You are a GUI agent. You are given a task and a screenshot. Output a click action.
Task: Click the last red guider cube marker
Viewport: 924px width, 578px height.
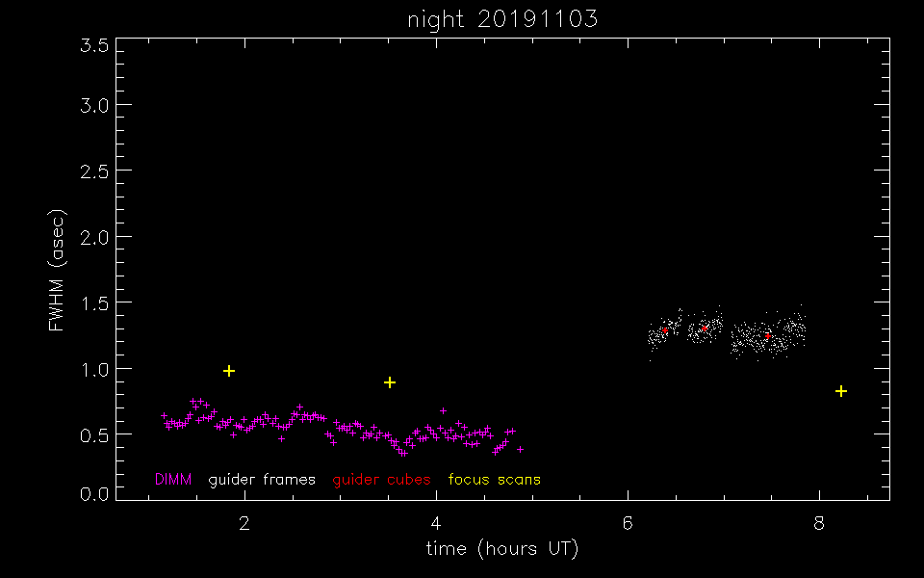(x=767, y=336)
